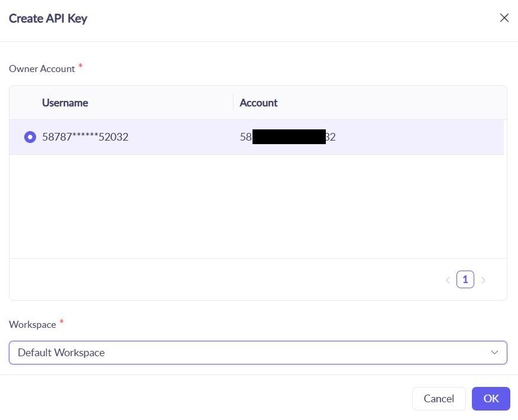
Task: Click the empty area of the account table
Action: tap(258, 206)
